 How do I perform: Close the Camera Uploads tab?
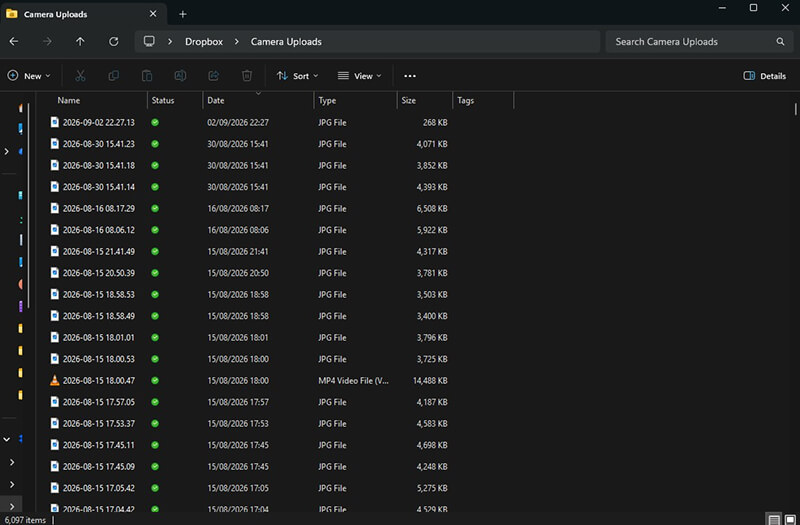(x=153, y=14)
